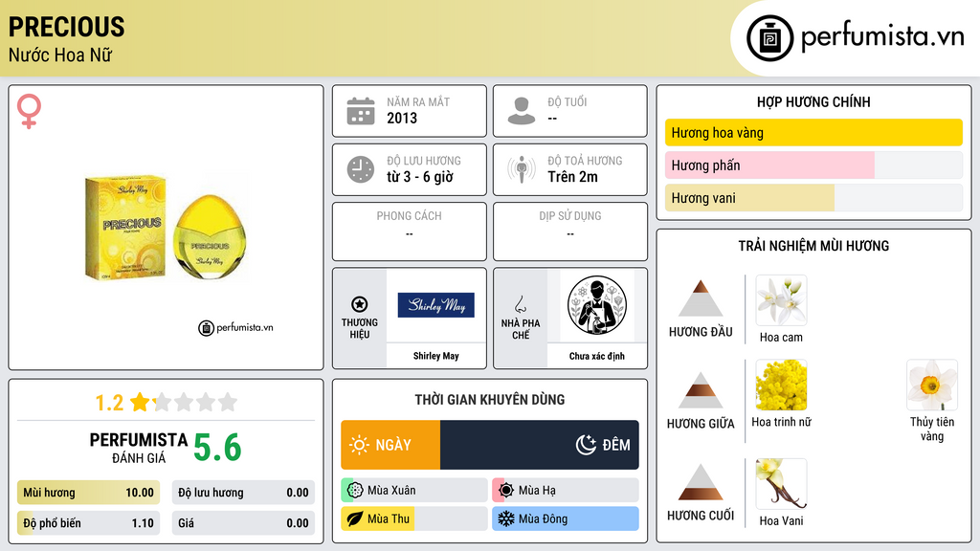Click the nose perfumer icon
This screenshot has height=551, width=980.
pyautogui.click(x=520, y=304)
